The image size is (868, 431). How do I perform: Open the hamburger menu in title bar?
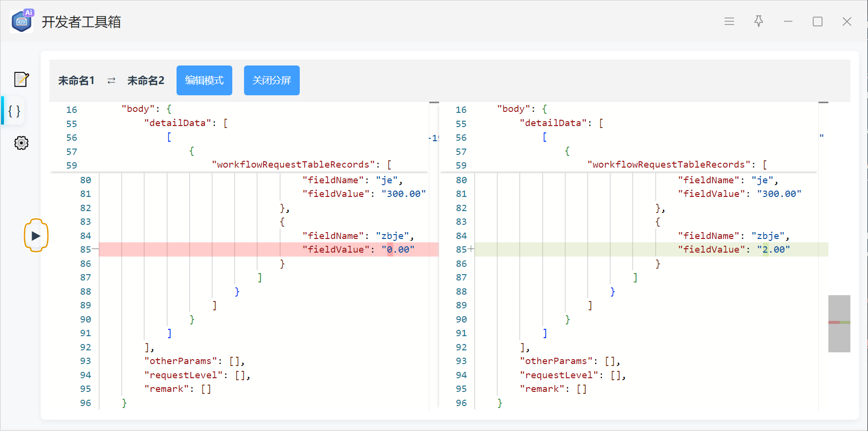[x=729, y=22]
